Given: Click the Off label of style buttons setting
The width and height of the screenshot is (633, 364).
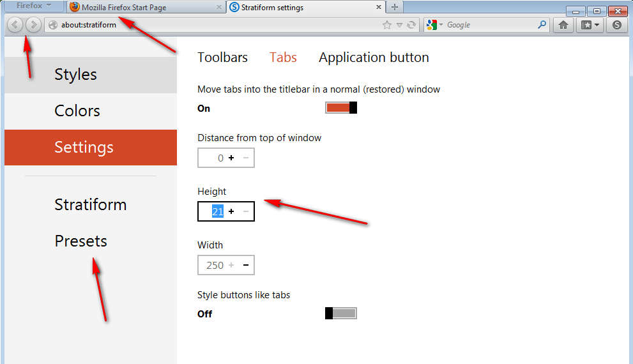Looking at the screenshot, I should pyautogui.click(x=204, y=314).
